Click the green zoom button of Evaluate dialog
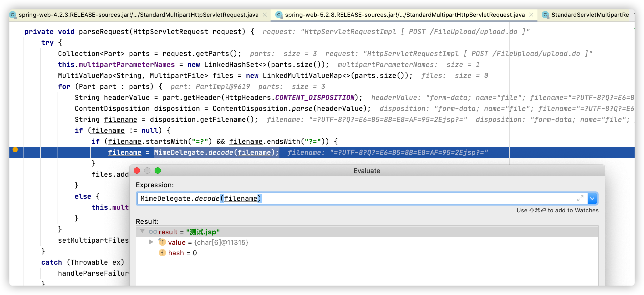This screenshot has height=295, width=644. (158, 171)
